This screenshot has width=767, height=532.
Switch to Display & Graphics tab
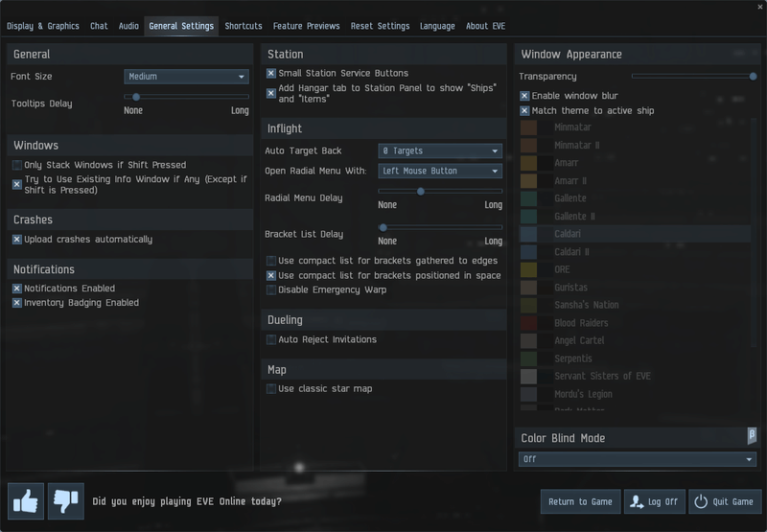point(43,26)
